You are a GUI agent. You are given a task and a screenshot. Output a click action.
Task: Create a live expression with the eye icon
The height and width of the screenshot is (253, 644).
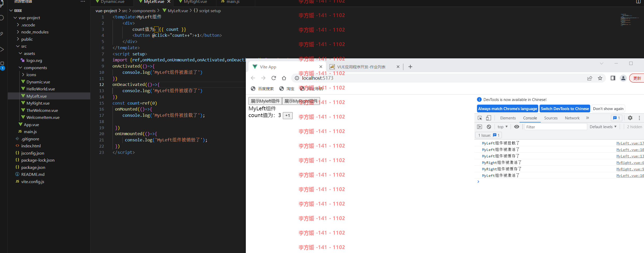517,127
